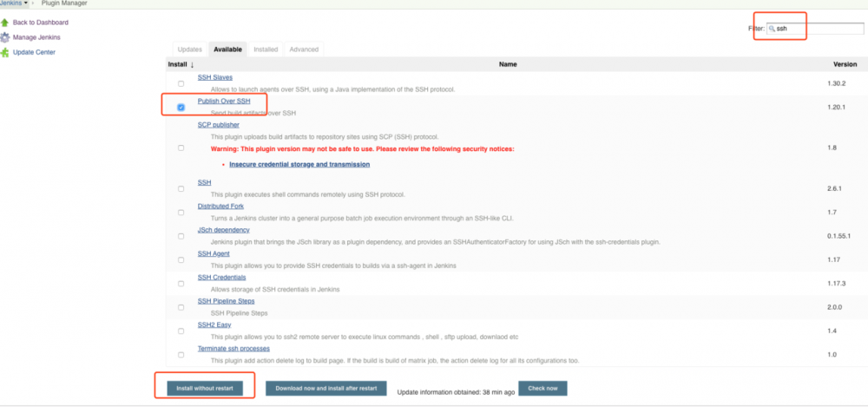Screen dimensions: 868x407
Task: Sort plugins by the Install column arrow
Action: tap(192, 65)
